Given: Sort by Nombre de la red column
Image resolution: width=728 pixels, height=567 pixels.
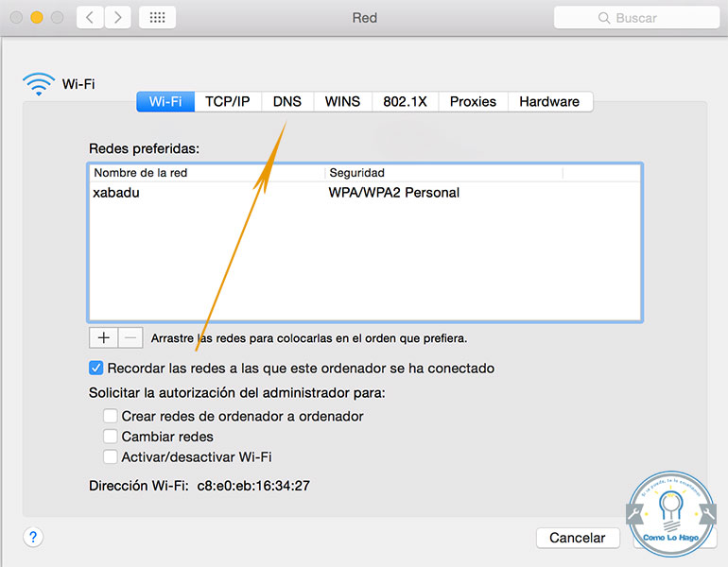Looking at the screenshot, I should coord(205,173).
